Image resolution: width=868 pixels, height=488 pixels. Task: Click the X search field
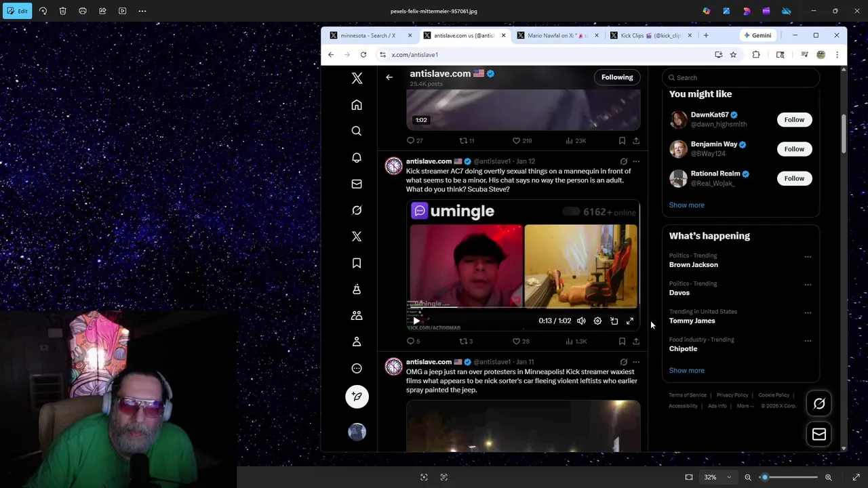[741, 77]
